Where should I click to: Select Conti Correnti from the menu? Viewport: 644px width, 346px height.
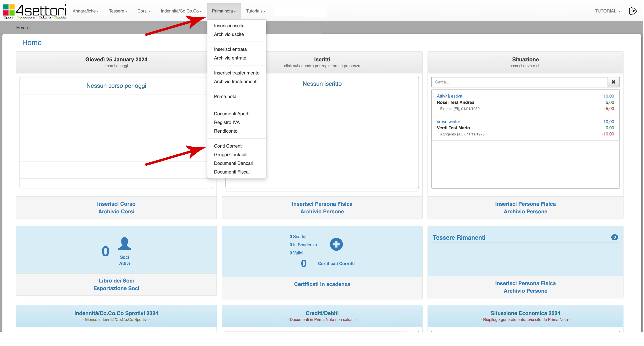point(228,146)
